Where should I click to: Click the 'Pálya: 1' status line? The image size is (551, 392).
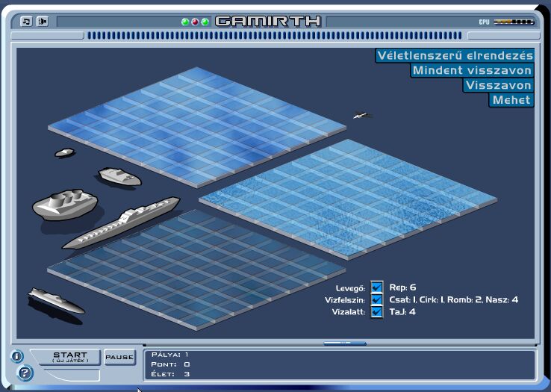point(169,355)
